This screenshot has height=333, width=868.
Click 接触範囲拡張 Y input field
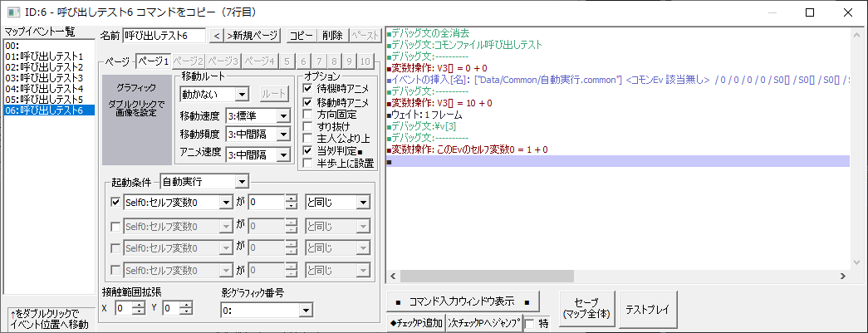(173, 309)
